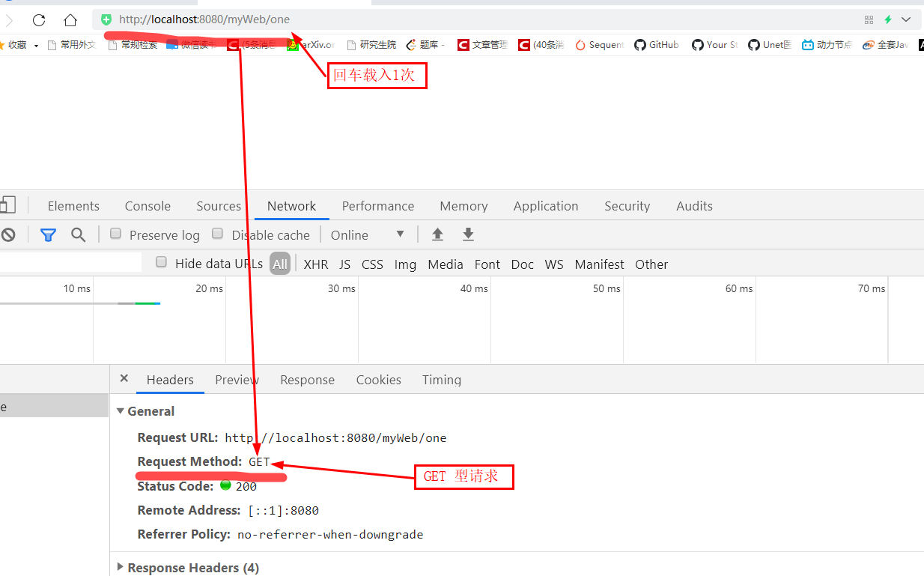
Task: Select the Headers details tab
Action: tap(170, 380)
